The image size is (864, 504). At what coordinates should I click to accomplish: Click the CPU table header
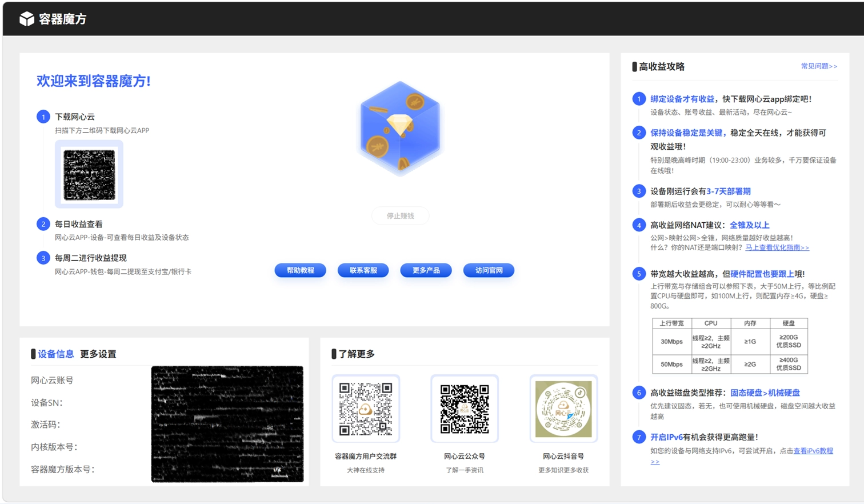711,323
